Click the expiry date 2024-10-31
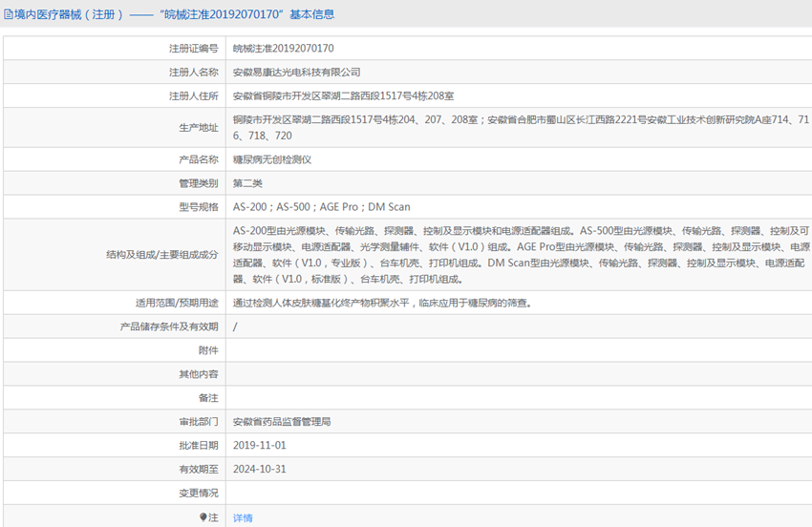812x527 pixels. [x=259, y=469]
